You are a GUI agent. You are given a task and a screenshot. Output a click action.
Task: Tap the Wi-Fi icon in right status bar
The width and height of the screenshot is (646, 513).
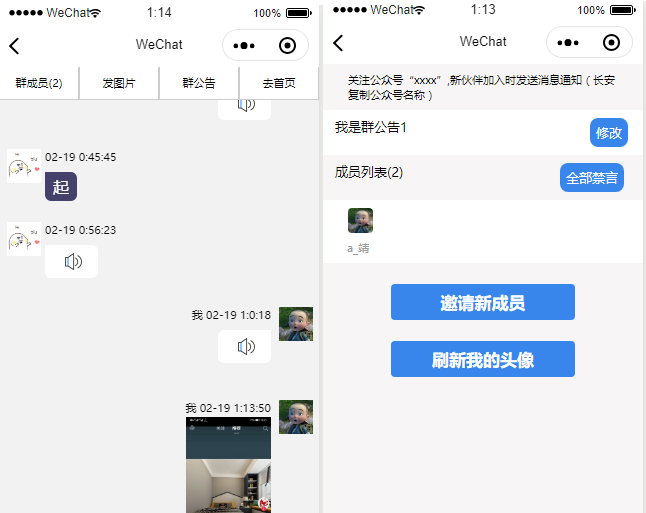(x=419, y=10)
